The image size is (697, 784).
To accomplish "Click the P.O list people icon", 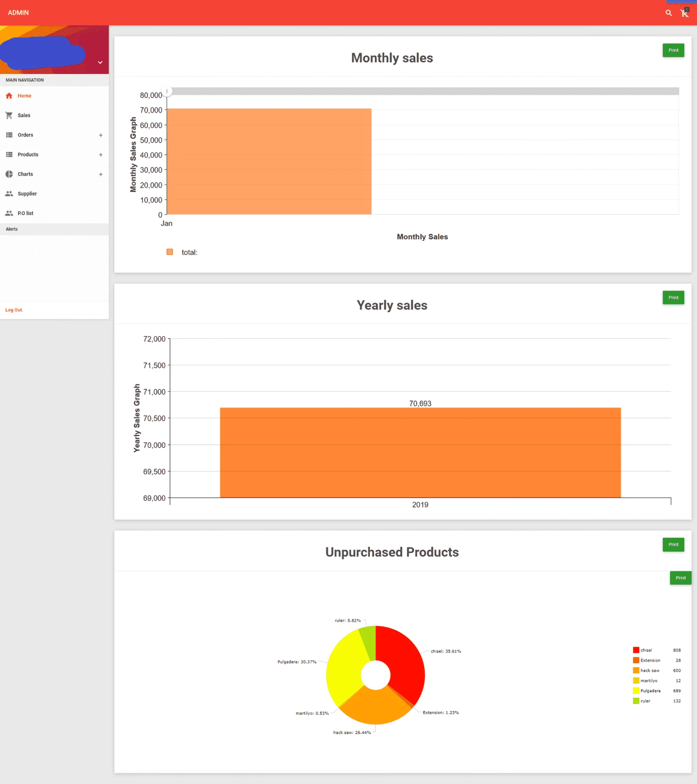I will pos(9,213).
